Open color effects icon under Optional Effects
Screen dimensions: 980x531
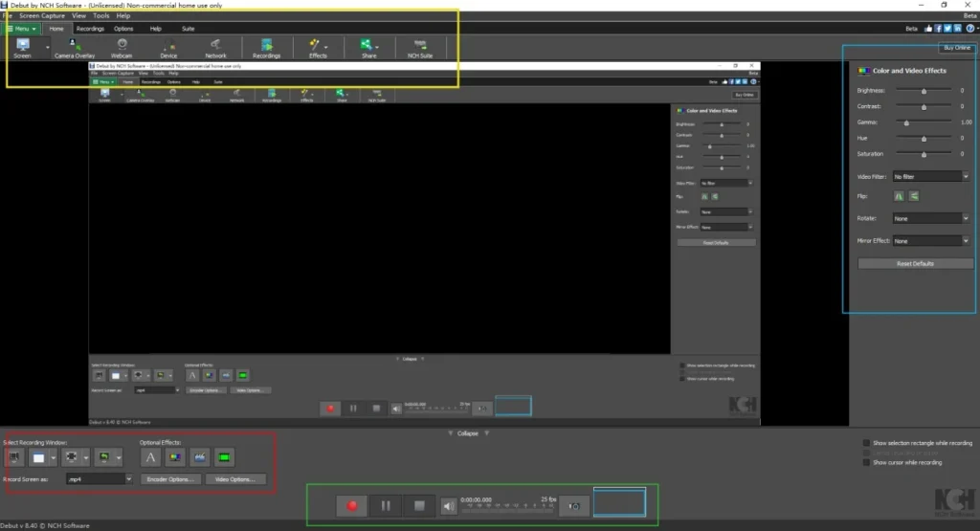point(175,458)
